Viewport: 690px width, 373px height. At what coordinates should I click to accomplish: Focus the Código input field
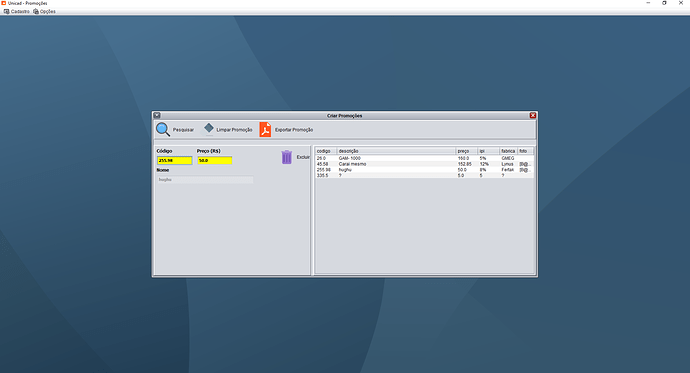coord(175,161)
